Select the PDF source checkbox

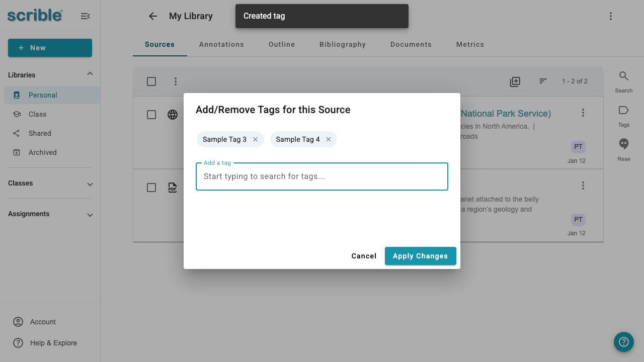pos(151,188)
